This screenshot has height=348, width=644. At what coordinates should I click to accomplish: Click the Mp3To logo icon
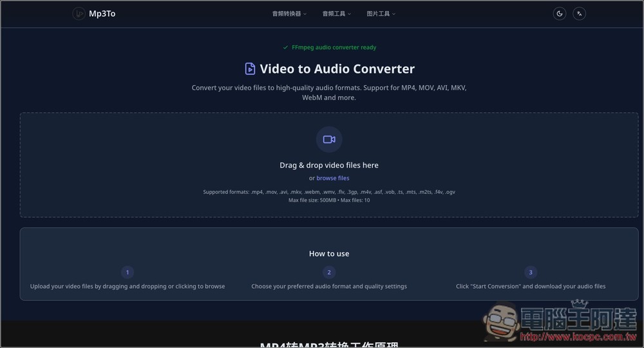[79, 14]
